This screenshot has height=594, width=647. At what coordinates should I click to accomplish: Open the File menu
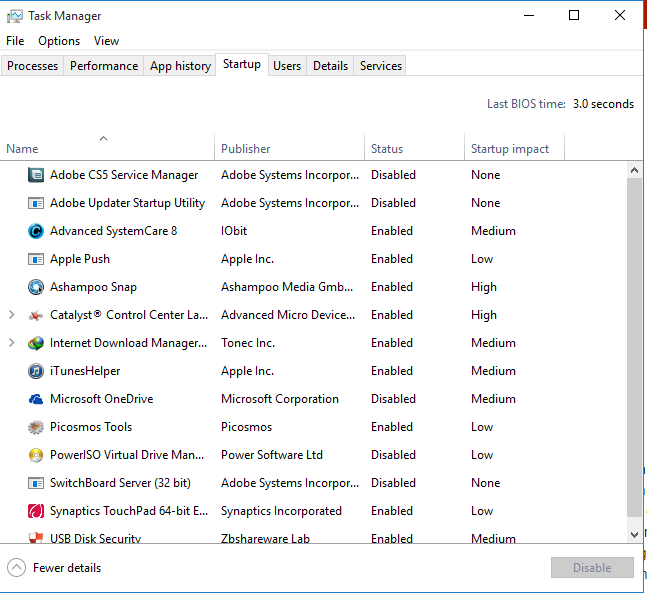click(x=15, y=41)
